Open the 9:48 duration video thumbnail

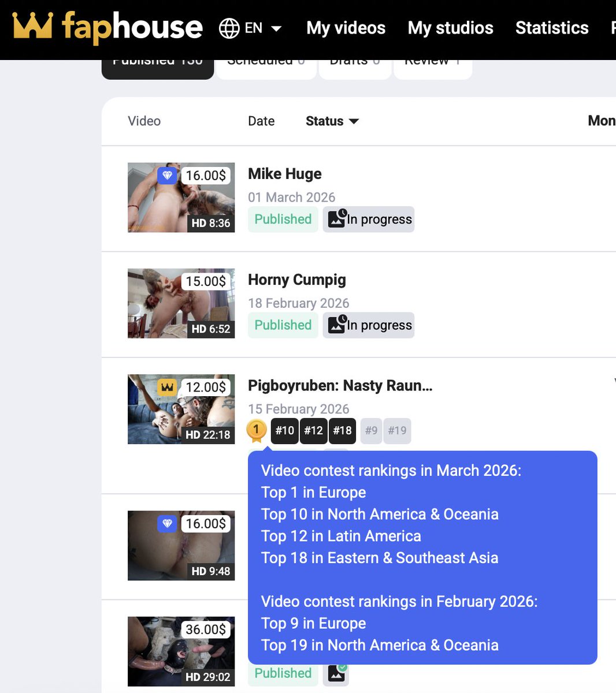click(x=181, y=545)
